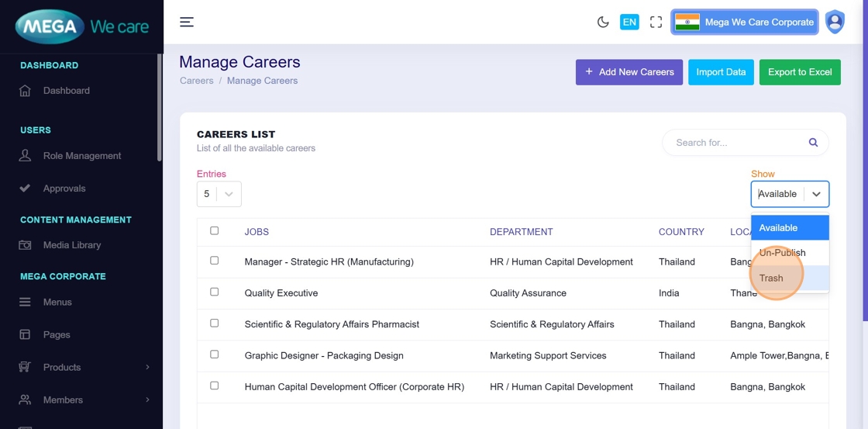Open Dashboard from the sidebar

[x=66, y=91]
